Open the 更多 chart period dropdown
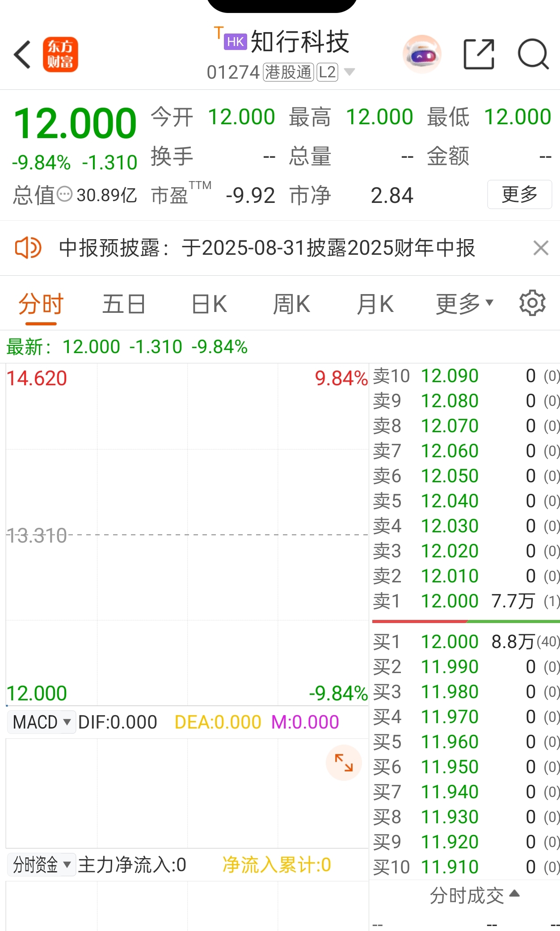The width and height of the screenshot is (560, 931). [x=464, y=304]
